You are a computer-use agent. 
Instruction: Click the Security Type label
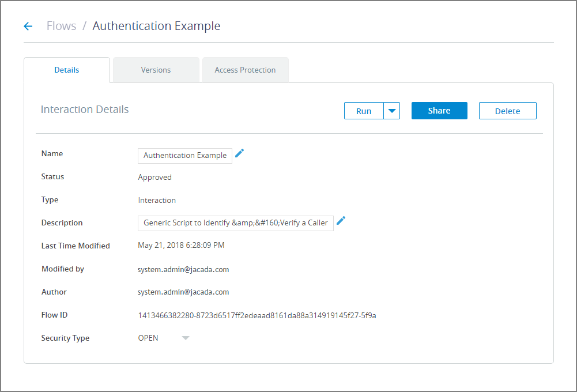coord(65,338)
